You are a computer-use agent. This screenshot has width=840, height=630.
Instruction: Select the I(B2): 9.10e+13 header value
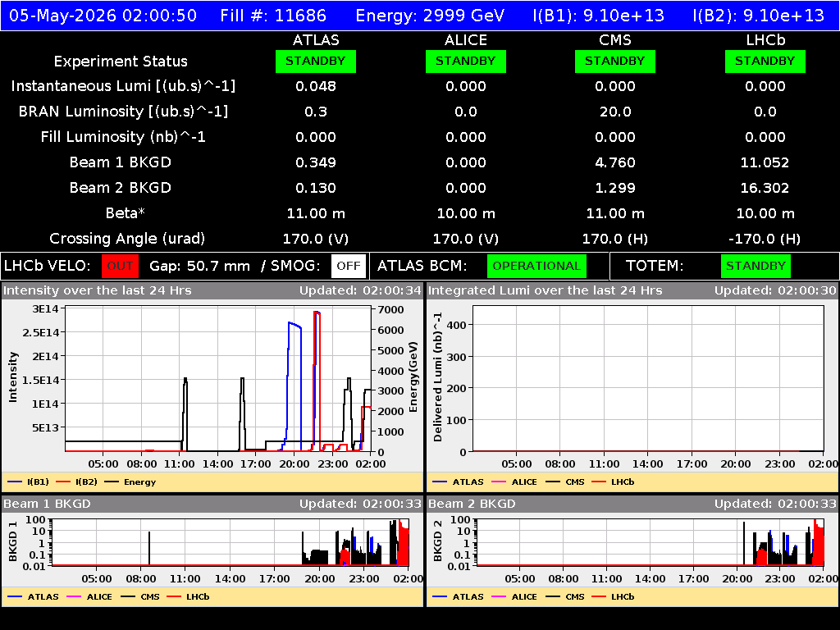759,16
